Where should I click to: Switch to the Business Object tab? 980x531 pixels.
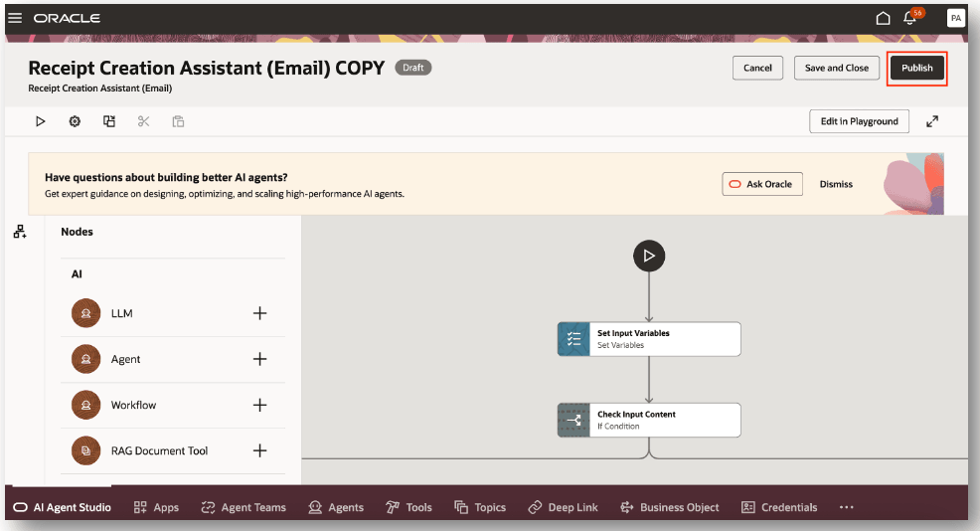pyautogui.click(x=669, y=507)
